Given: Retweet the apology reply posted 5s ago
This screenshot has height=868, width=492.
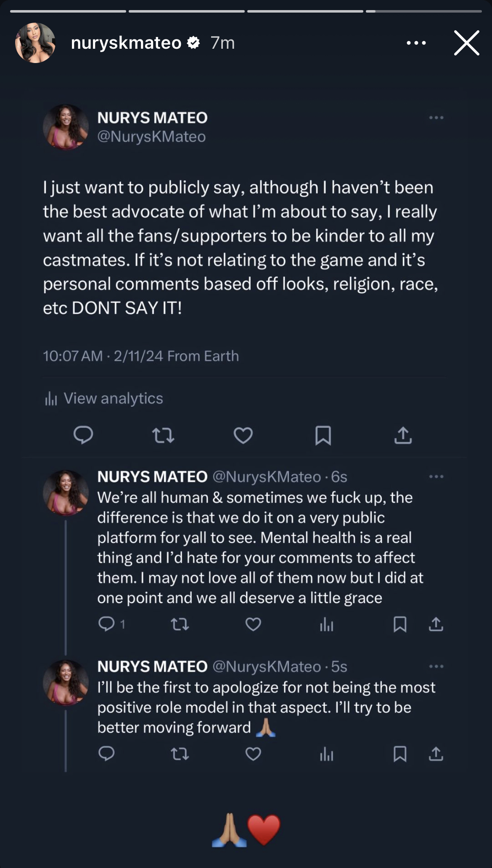Looking at the screenshot, I should coord(180,755).
